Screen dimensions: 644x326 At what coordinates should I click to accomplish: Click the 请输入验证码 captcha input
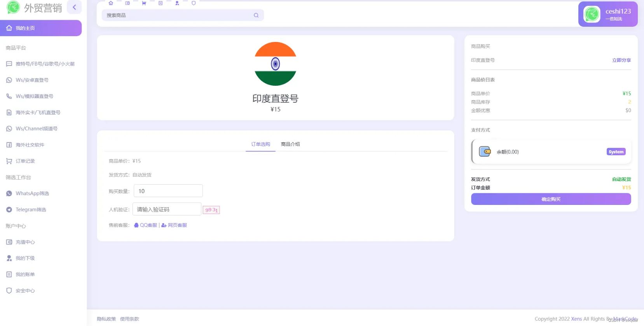tap(167, 209)
